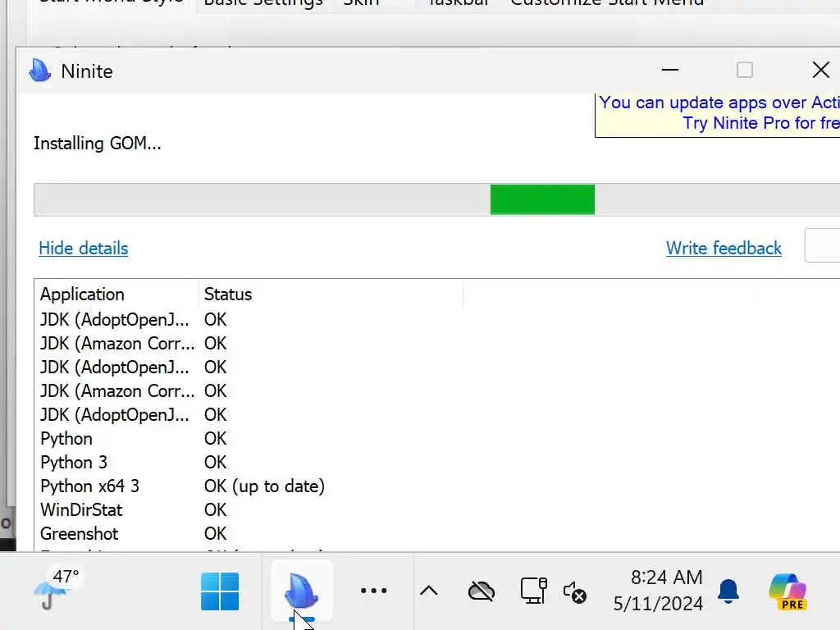Launch Copilot preview from taskbar
This screenshot has height=630, width=840.
point(787,591)
